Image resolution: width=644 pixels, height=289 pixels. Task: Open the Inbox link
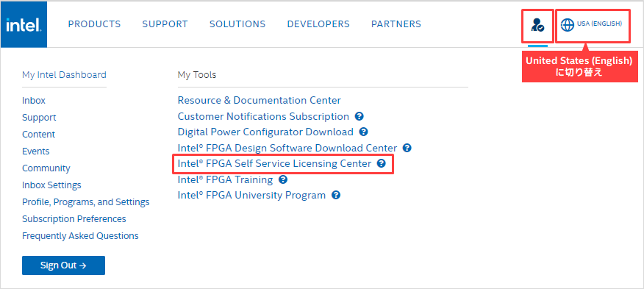pos(34,101)
